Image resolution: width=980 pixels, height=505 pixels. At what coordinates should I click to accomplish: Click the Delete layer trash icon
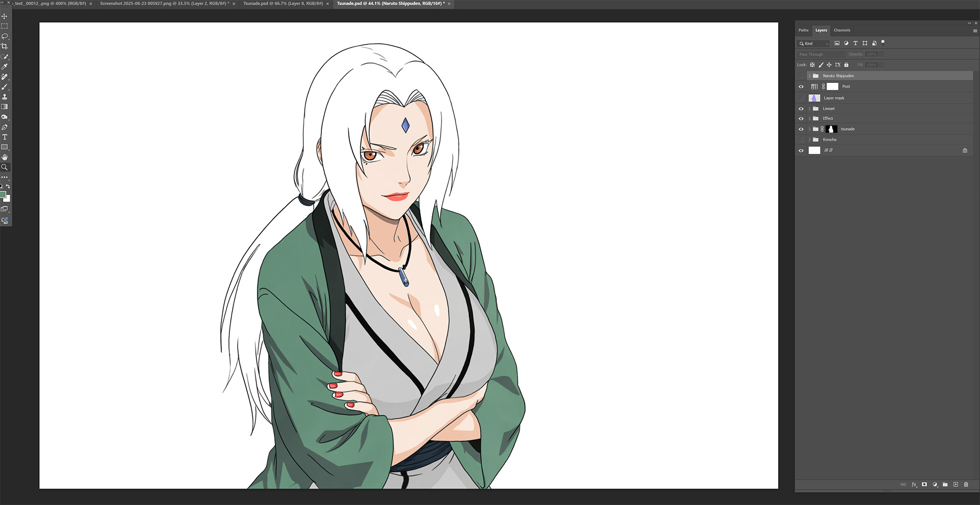click(966, 484)
